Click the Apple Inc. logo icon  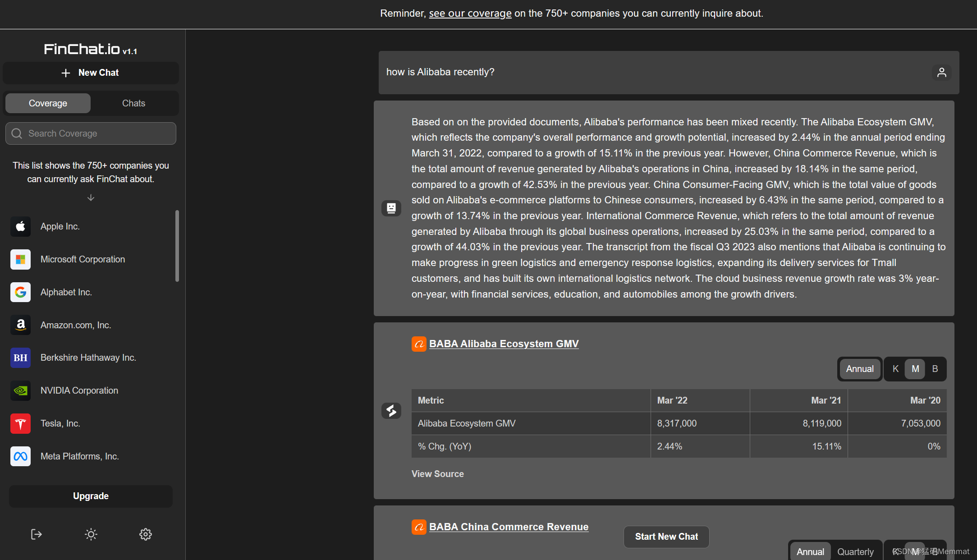point(20,226)
